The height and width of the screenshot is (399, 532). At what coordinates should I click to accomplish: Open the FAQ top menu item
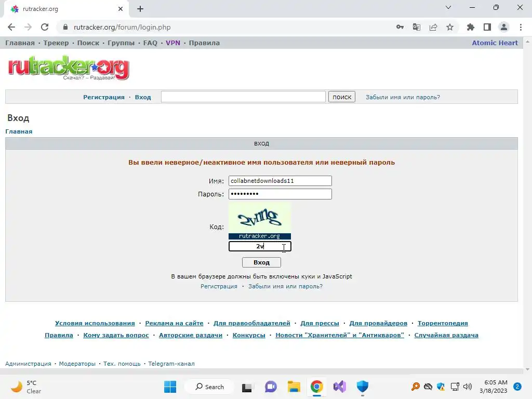tap(150, 43)
